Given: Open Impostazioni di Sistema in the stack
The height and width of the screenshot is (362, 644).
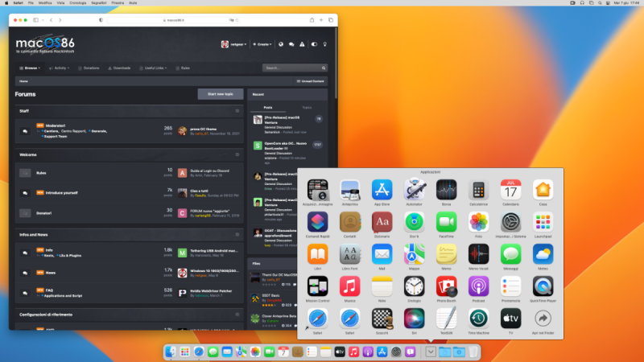Looking at the screenshot, I should [511, 222].
